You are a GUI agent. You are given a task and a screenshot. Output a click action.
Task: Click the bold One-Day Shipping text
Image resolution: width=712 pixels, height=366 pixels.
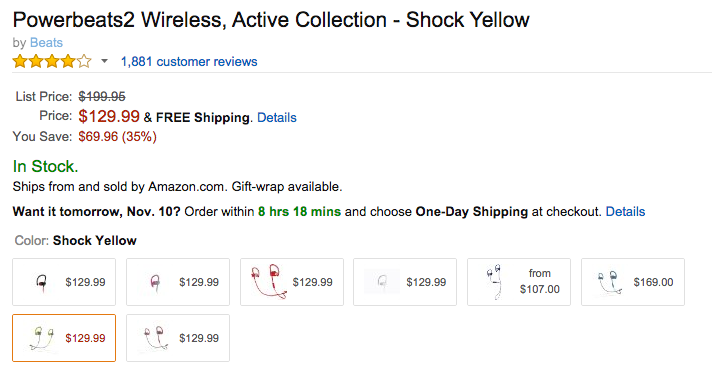click(472, 212)
